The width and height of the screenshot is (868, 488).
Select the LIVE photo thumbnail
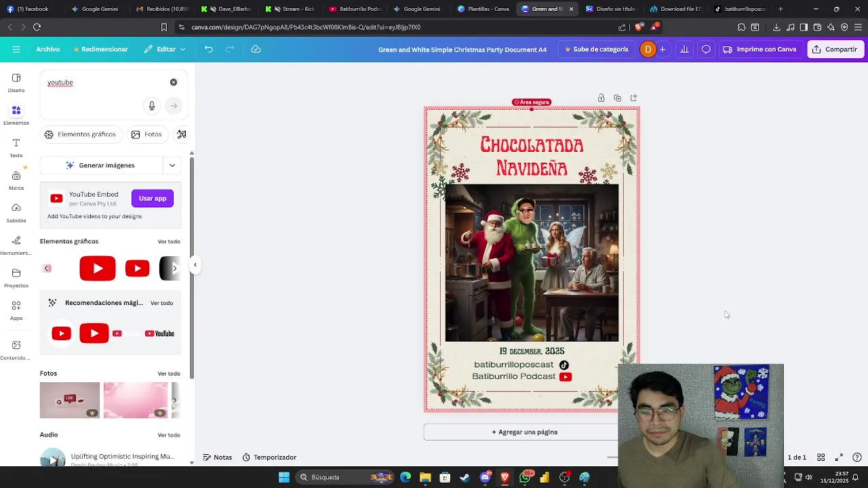point(70,400)
